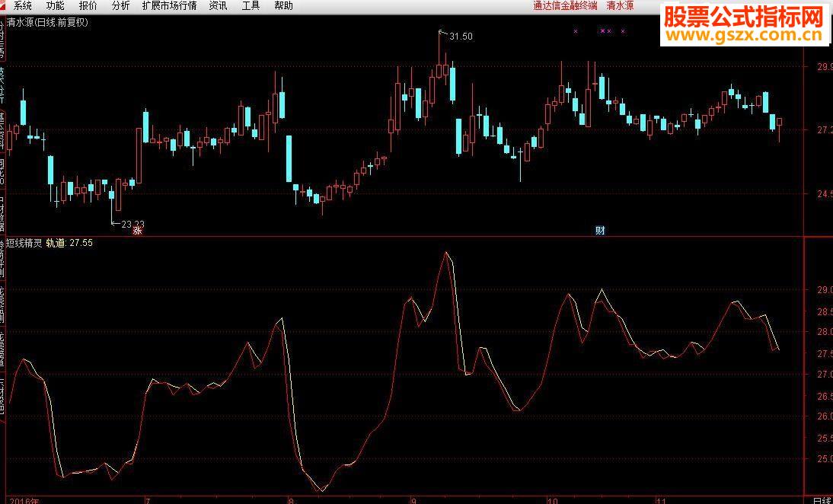Switch to the 技术分析 sidebar tab
The width and height of the screenshot is (833, 504).
2,84
